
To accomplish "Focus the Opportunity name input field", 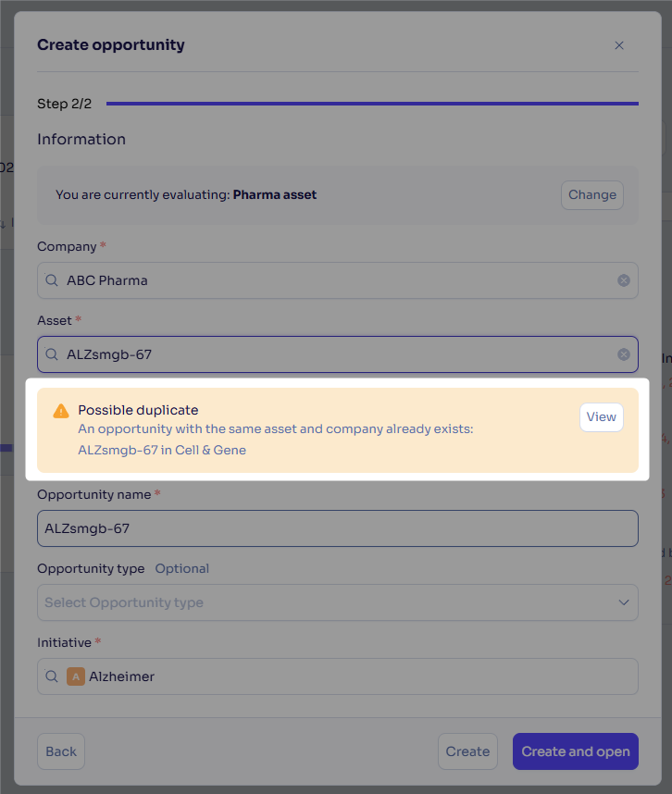I will (x=337, y=528).
